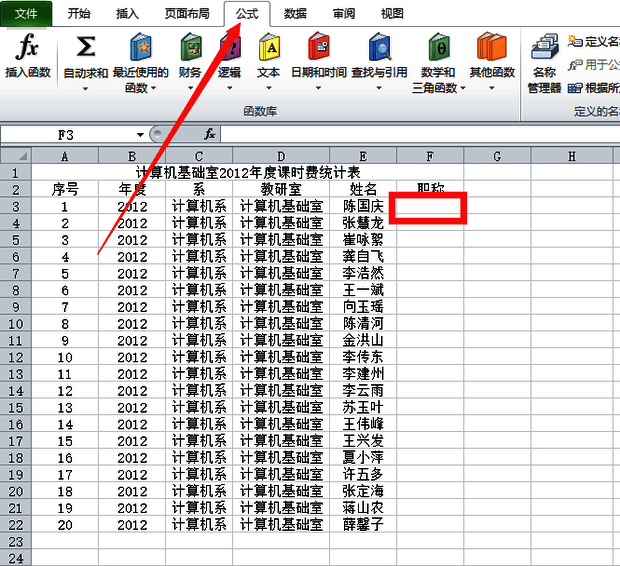Click the 序号 header cell

pyautogui.click(x=65, y=189)
